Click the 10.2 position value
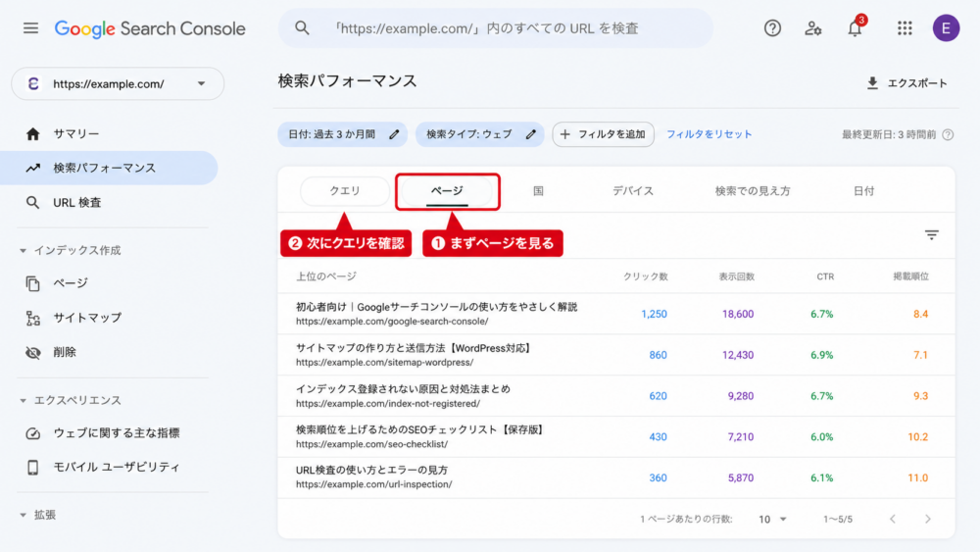This screenshot has width=980, height=552. tap(917, 437)
